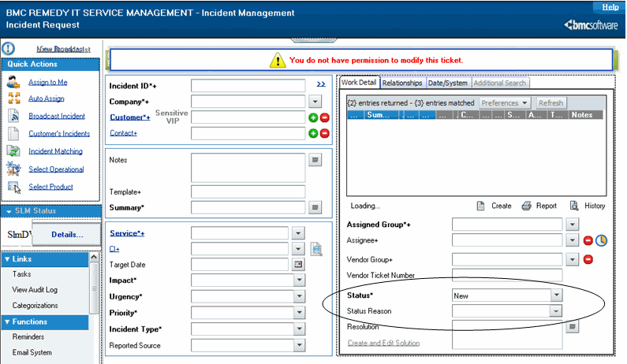Click the CI search magnifier icon
The height and width of the screenshot is (364, 627).
pyautogui.click(x=316, y=249)
